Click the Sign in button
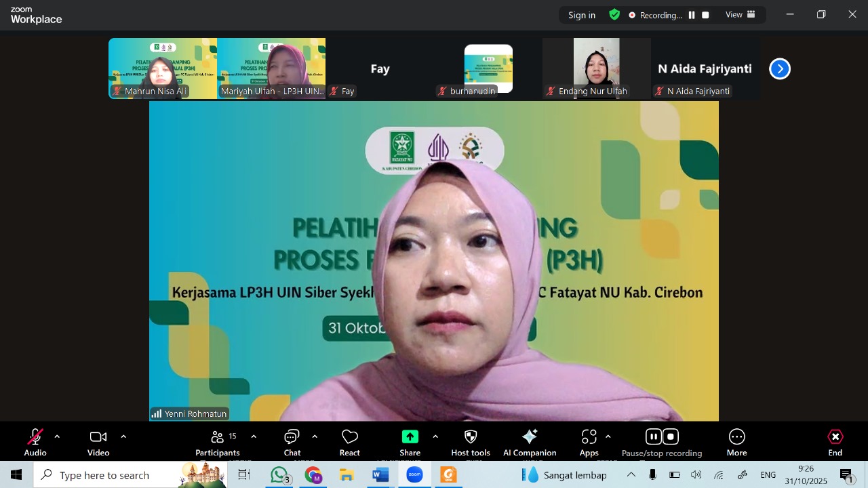The height and width of the screenshot is (488, 868). (x=582, y=15)
